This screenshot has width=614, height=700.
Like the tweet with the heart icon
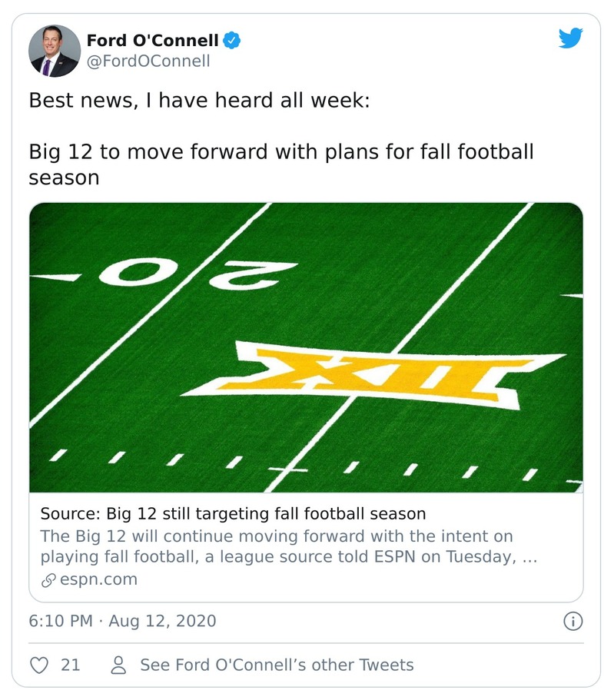[x=39, y=665]
